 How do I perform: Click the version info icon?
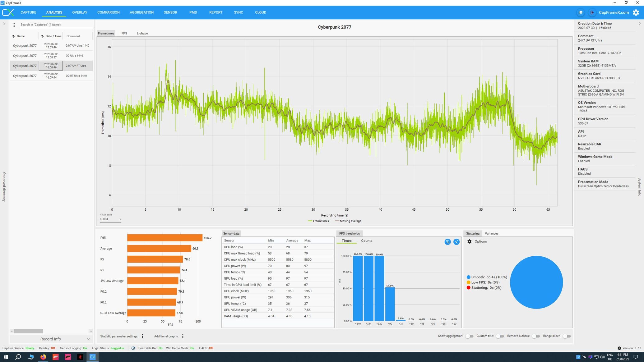pyautogui.click(x=619, y=348)
